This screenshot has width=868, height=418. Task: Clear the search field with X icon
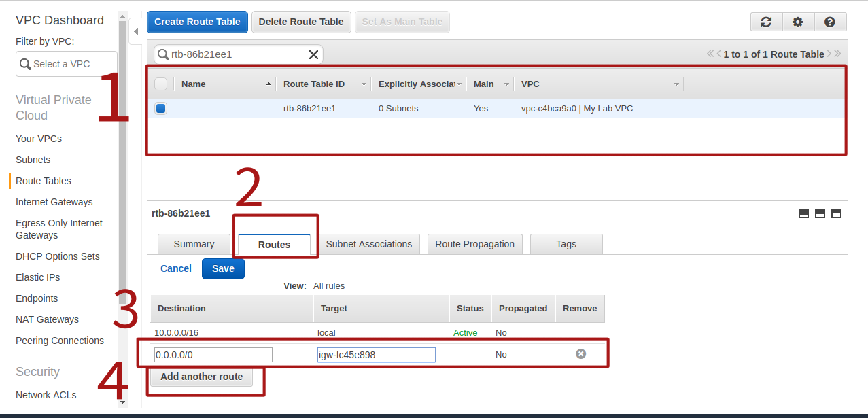[313, 54]
